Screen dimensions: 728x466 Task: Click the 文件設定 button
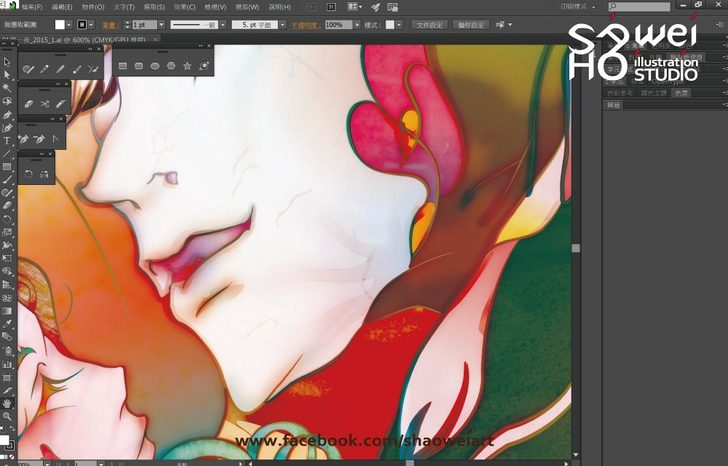click(429, 24)
